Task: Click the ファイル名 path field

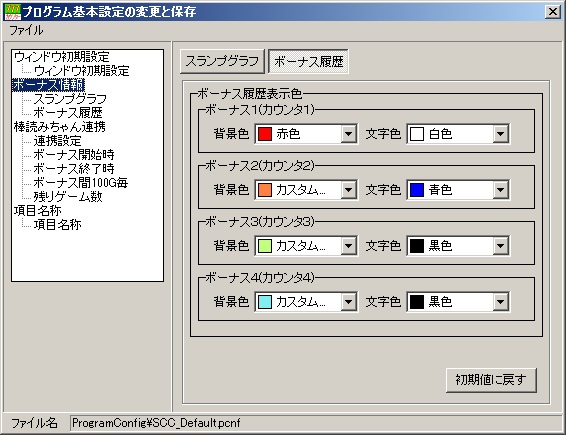Action: click(315, 423)
